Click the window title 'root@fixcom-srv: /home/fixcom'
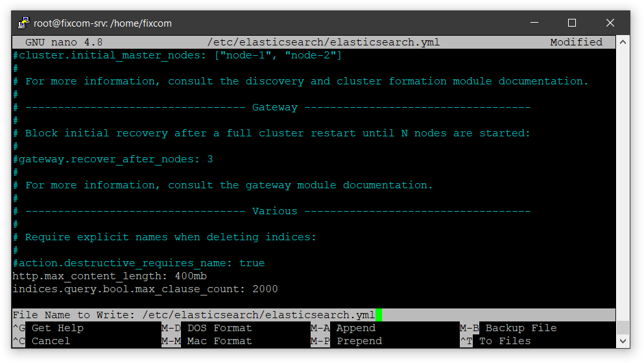This screenshot has width=644, height=363. [102, 23]
